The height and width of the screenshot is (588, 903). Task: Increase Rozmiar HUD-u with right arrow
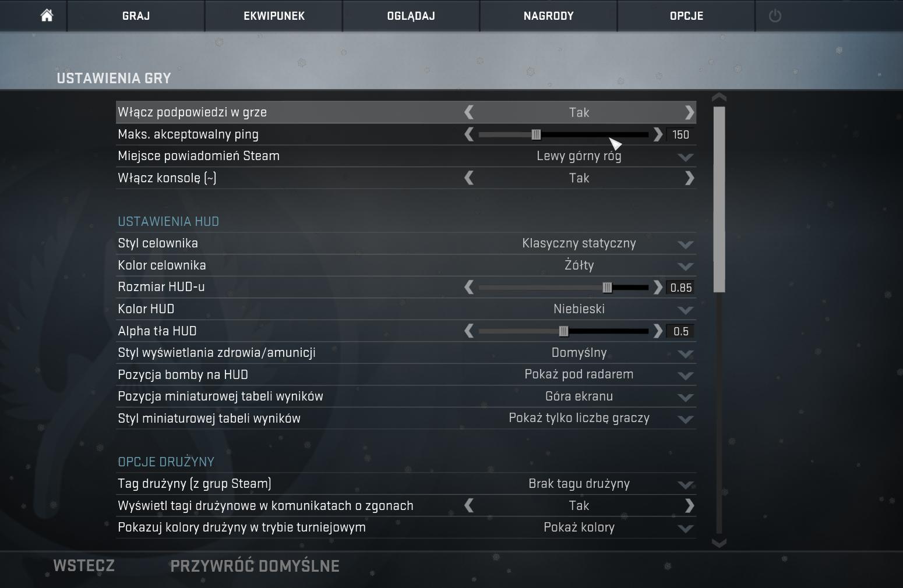(x=658, y=287)
